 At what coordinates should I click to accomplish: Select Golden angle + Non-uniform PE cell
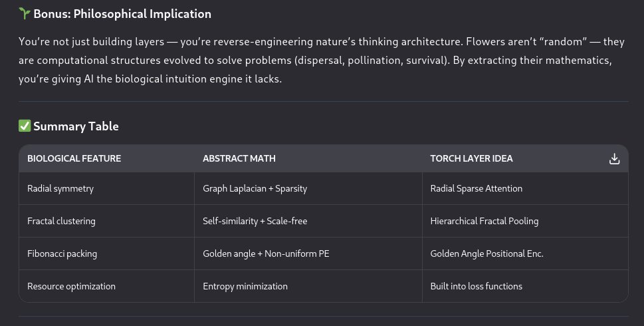[x=262, y=253]
